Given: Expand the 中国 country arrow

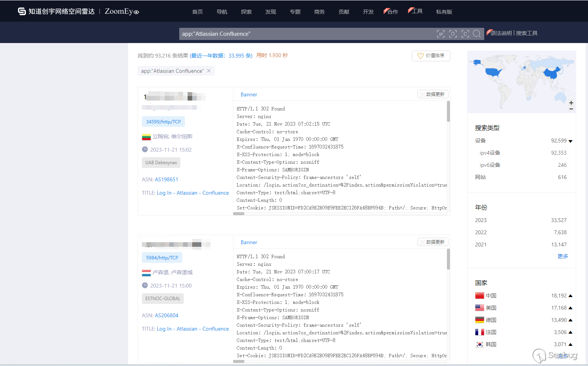Looking at the screenshot, I should click(x=570, y=296).
